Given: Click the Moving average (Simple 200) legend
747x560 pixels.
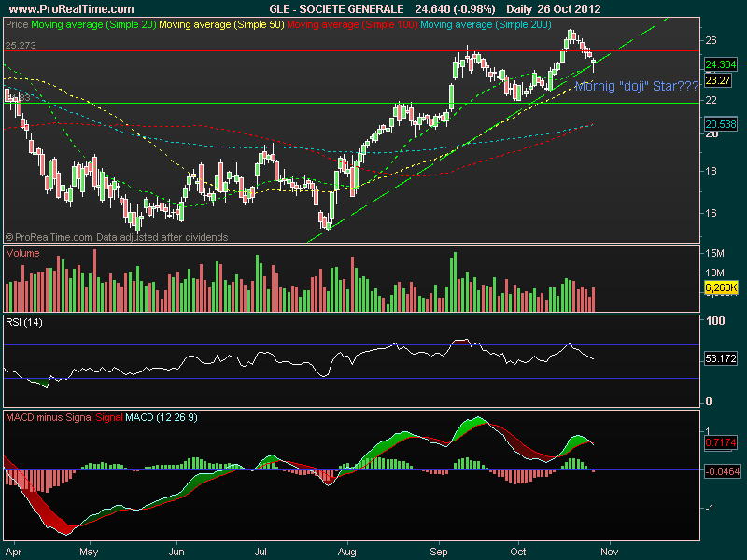Looking at the screenshot, I should coord(486,25).
